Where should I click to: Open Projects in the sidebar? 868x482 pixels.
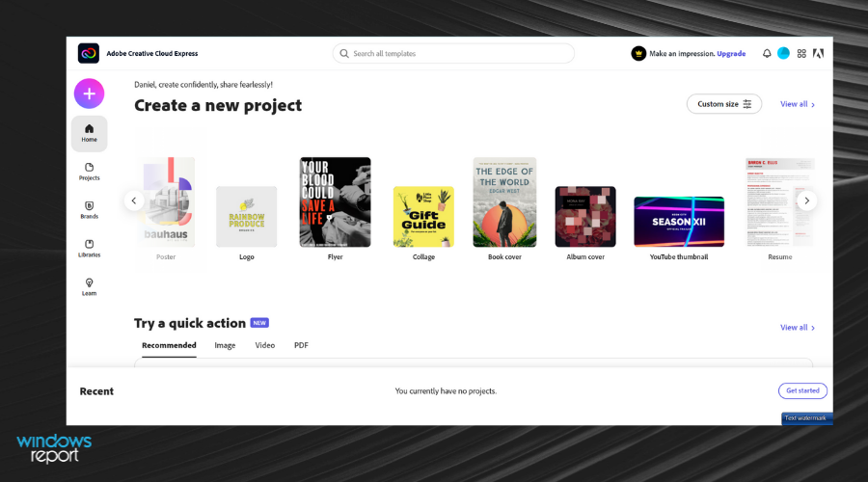(x=89, y=172)
